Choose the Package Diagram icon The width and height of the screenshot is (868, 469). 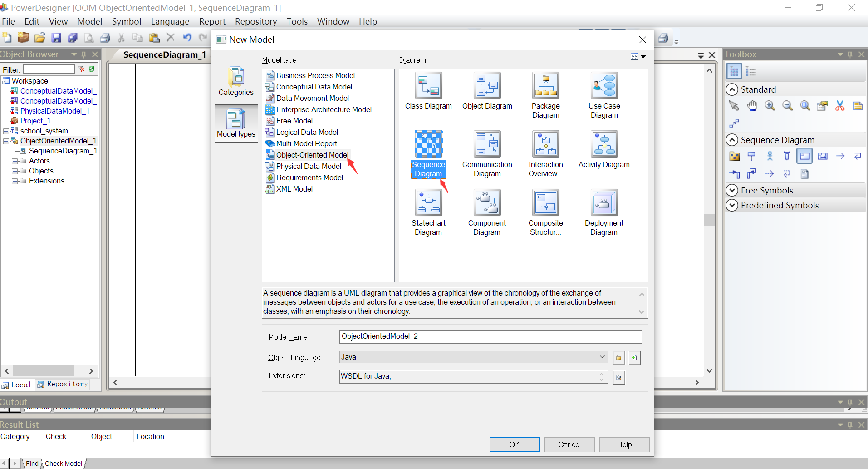click(x=545, y=85)
